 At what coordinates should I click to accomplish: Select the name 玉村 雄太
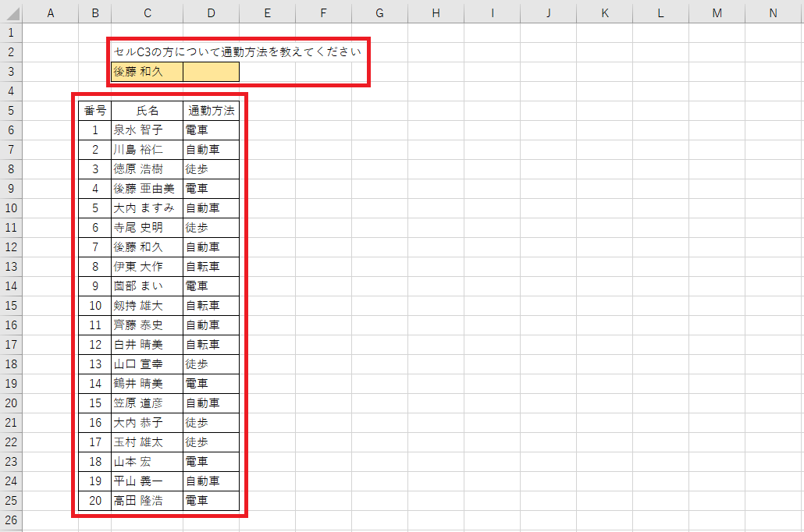138,442
